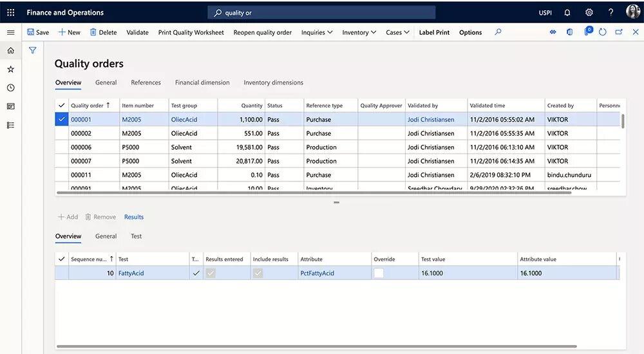Click Add in tests toolbar
The image size is (644, 354).
[68, 217]
